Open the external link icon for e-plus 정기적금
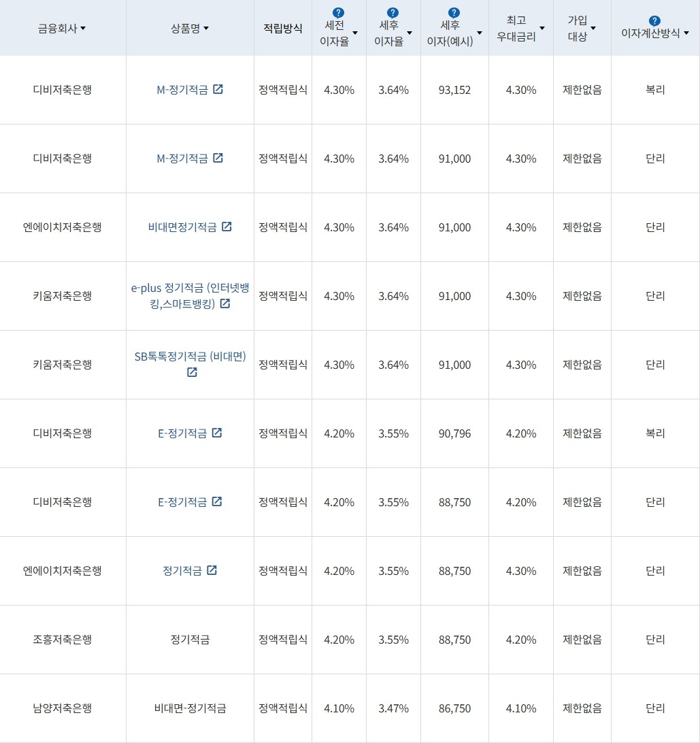700x743 pixels. [x=225, y=305]
